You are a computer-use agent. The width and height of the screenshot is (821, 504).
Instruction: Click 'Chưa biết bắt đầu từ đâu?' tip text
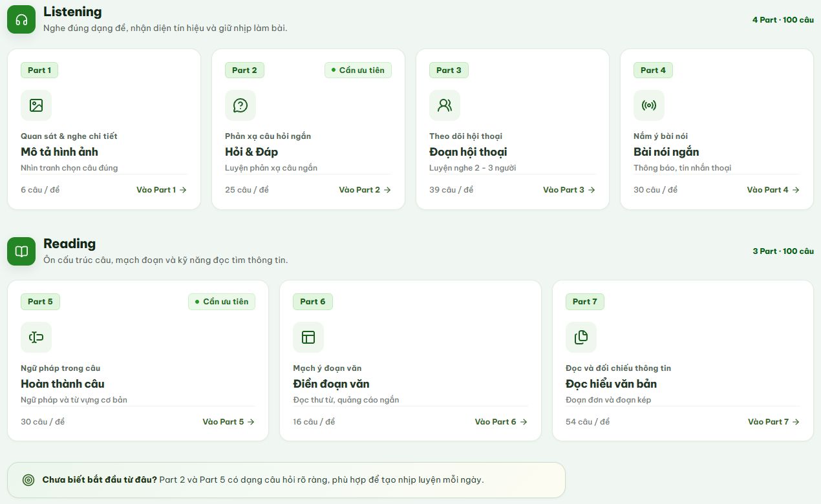pyautogui.click(x=100, y=480)
